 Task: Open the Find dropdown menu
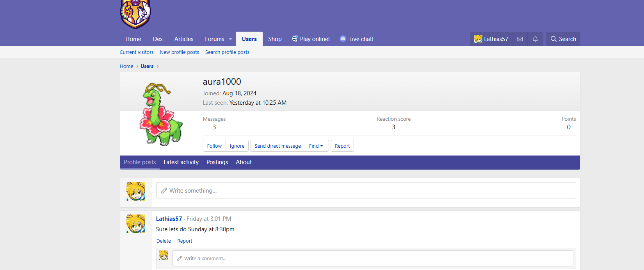tap(317, 146)
